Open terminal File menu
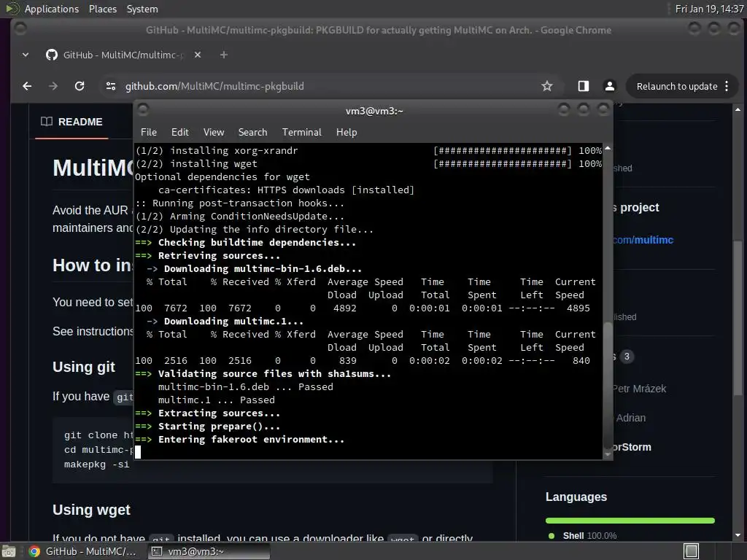This screenshot has height=560, width=747. (x=149, y=133)
